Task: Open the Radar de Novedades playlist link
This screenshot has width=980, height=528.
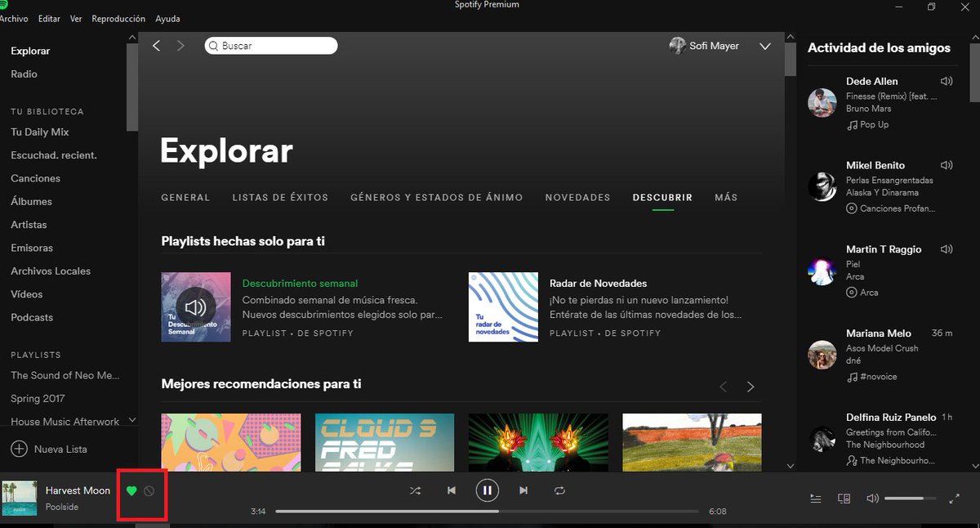Action: pos(598,284)
